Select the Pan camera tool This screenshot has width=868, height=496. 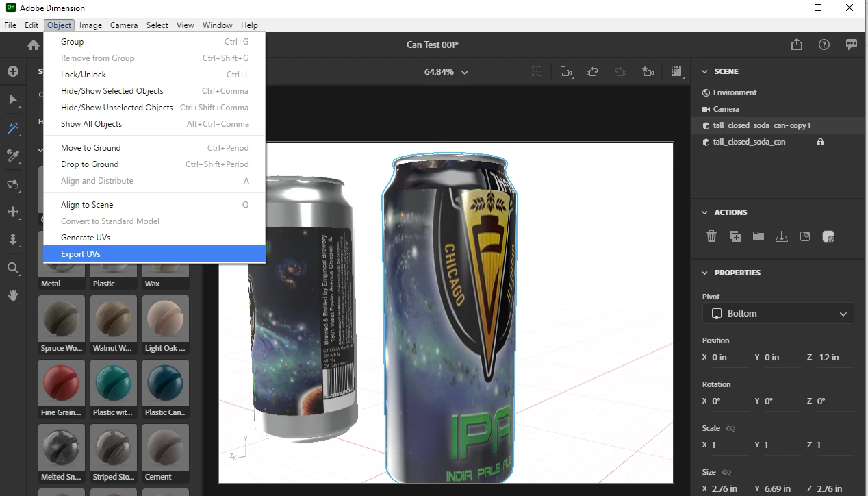tap(13, 212)
